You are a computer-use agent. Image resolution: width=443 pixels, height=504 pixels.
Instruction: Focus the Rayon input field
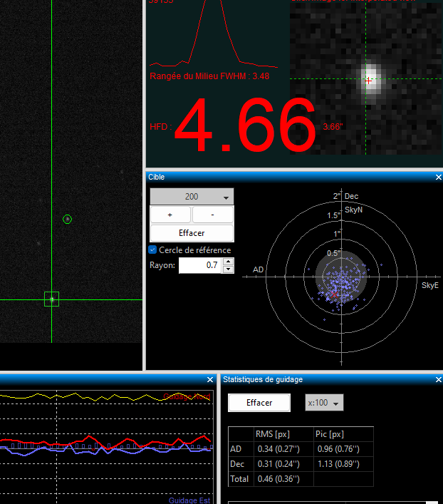coord(199,265)
